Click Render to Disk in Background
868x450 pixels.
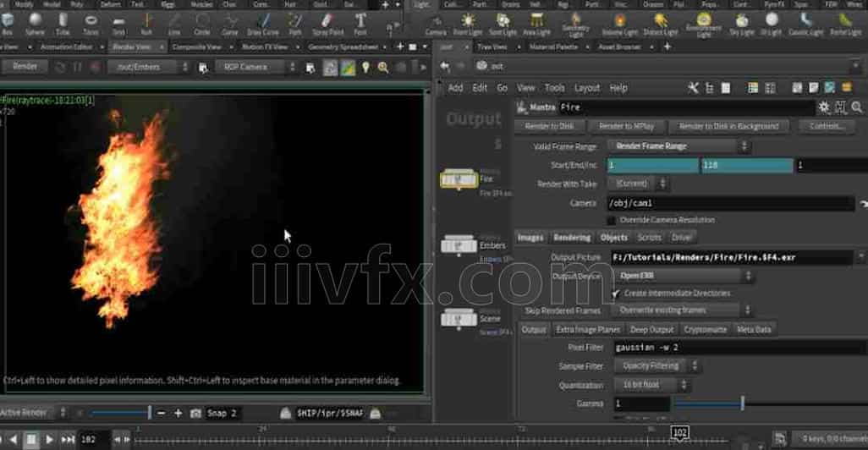coord(728,126)
